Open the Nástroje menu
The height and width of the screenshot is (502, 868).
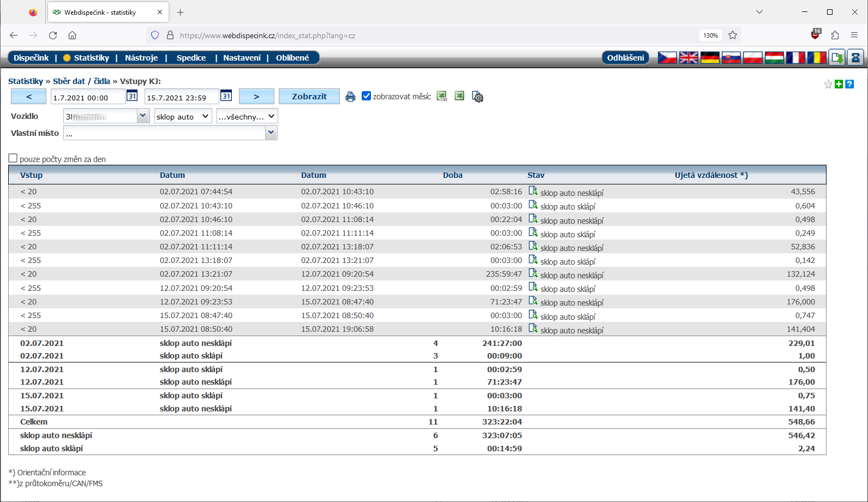(141, 58)
